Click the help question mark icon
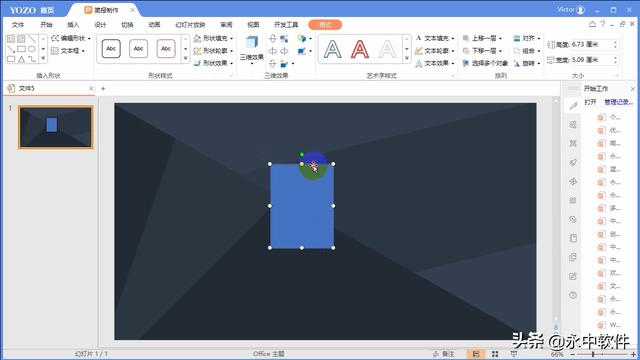This screenshot has width=640, height=360. pos(602,24)
